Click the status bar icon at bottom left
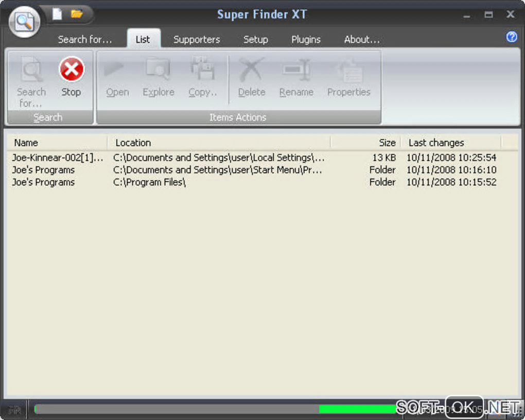The height and width of the screenshot is (420, 525). (x=14, y=410)
